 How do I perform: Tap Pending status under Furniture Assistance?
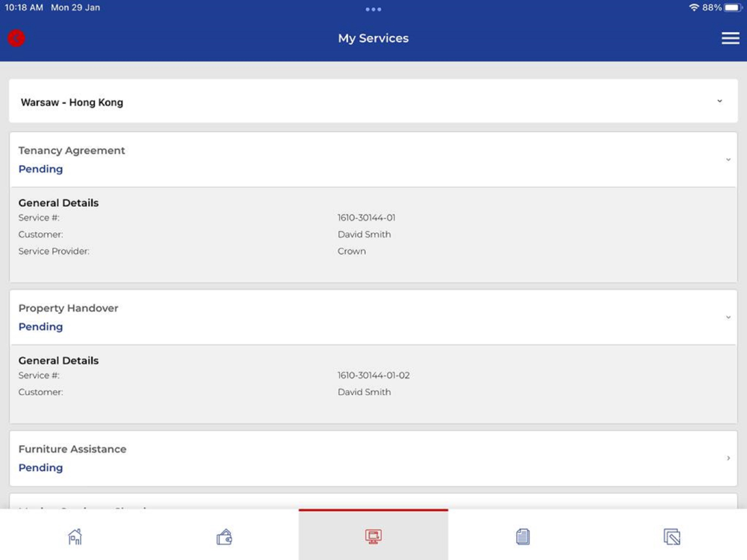point(40,467)
